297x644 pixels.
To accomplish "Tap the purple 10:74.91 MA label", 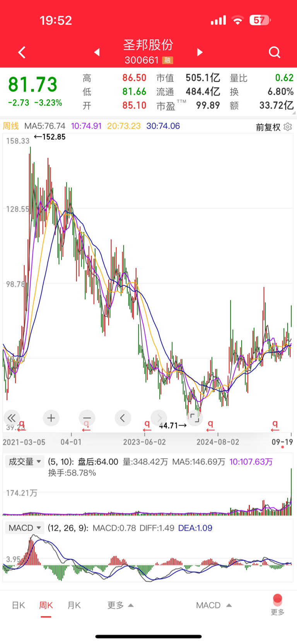I will 86,126.
